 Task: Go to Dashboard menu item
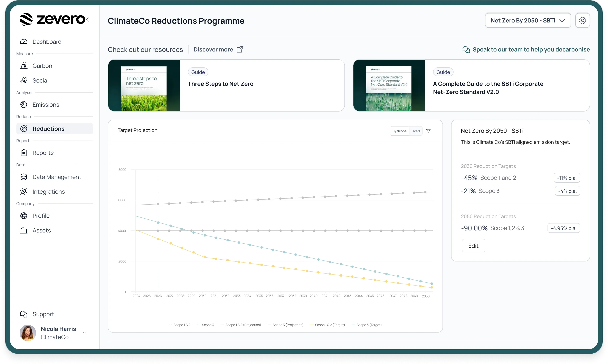47,42
